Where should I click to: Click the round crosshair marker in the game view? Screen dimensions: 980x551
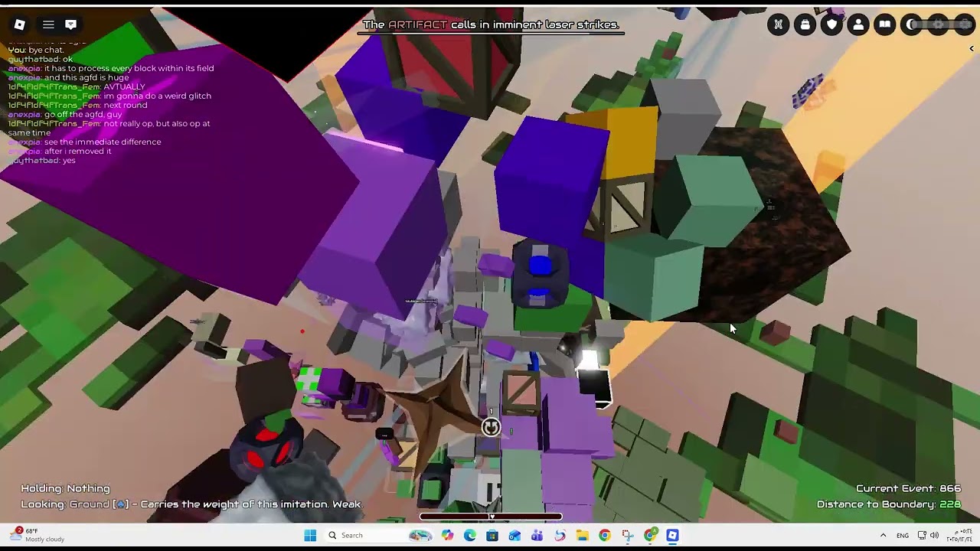pyautogui.click(x=491, y=427)
